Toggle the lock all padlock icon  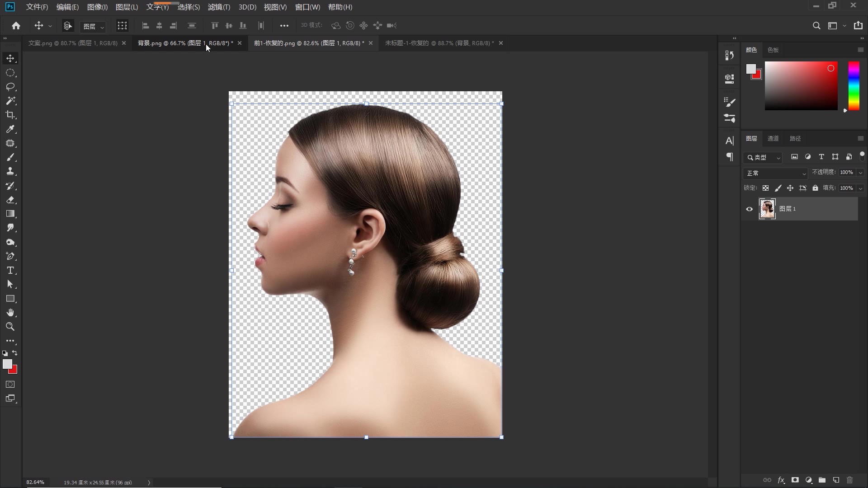pos(815,188)
